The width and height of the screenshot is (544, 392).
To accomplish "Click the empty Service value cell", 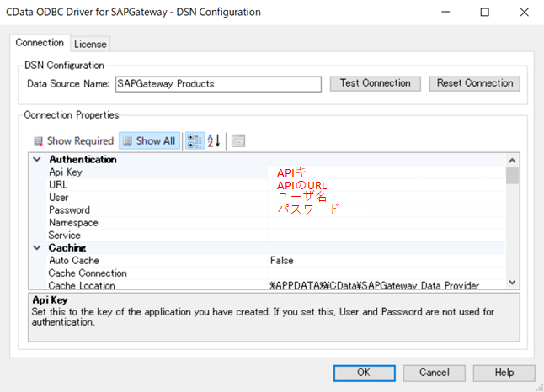I will pyautogui.click(x=387, y=236).
